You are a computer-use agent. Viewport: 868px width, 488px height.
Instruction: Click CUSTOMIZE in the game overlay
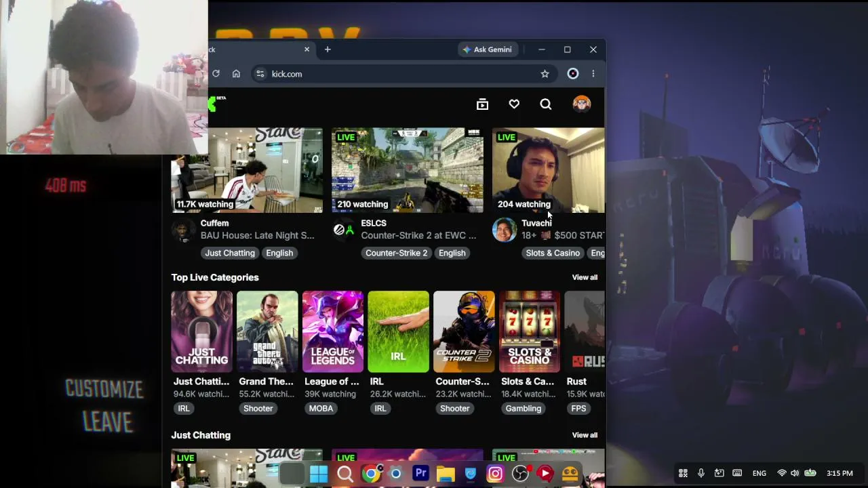tap(104, 389)
